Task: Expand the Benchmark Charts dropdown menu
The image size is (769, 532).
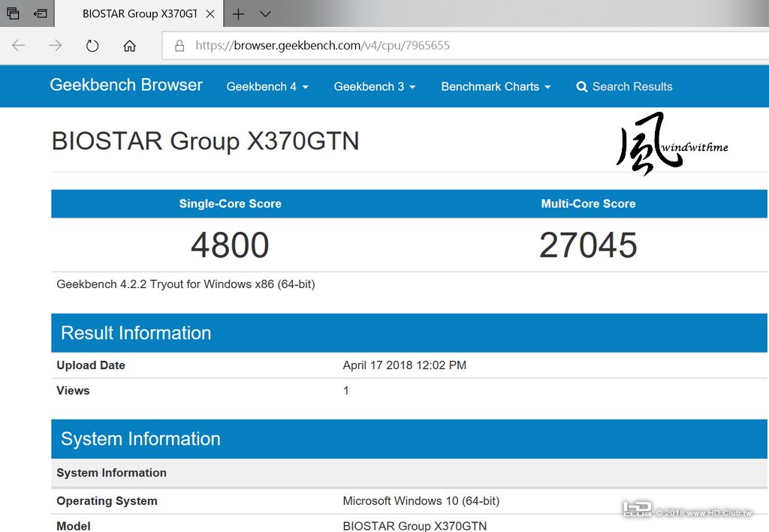Action: [x=496, y=87]
